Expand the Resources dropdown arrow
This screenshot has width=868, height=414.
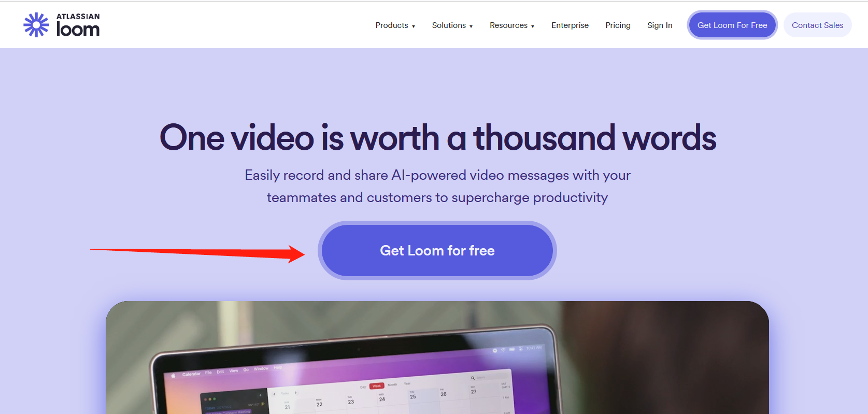533,26
